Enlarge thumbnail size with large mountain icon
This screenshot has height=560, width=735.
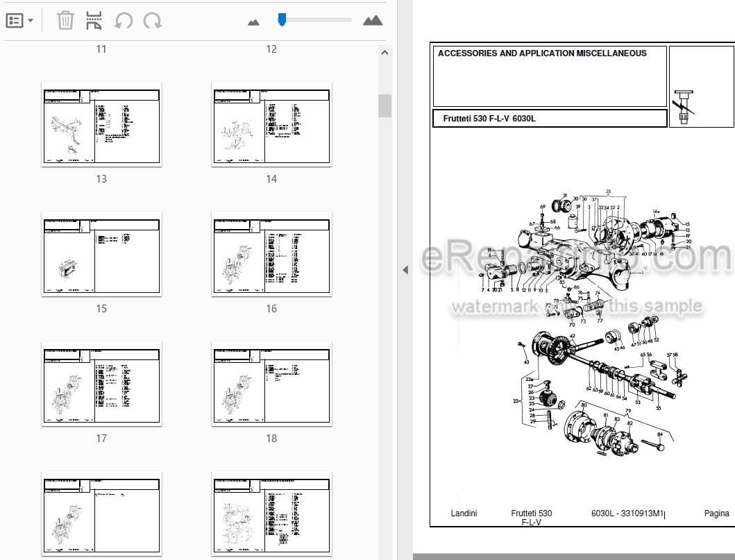click(x=373, y=21)
